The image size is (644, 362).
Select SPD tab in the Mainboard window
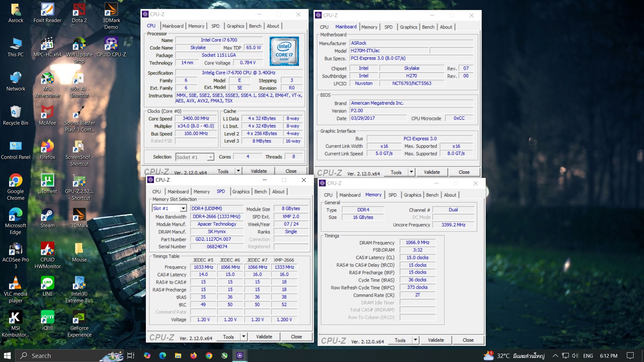click(388, 27)
